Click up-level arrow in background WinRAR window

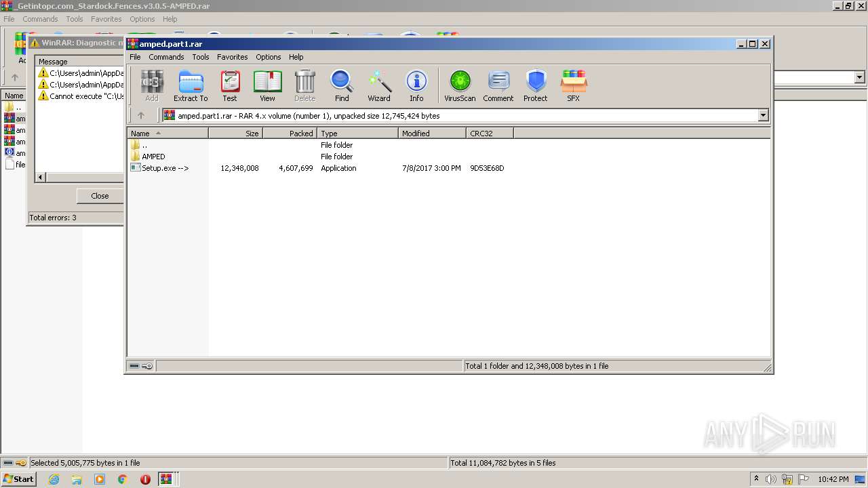tap(15, 77)
